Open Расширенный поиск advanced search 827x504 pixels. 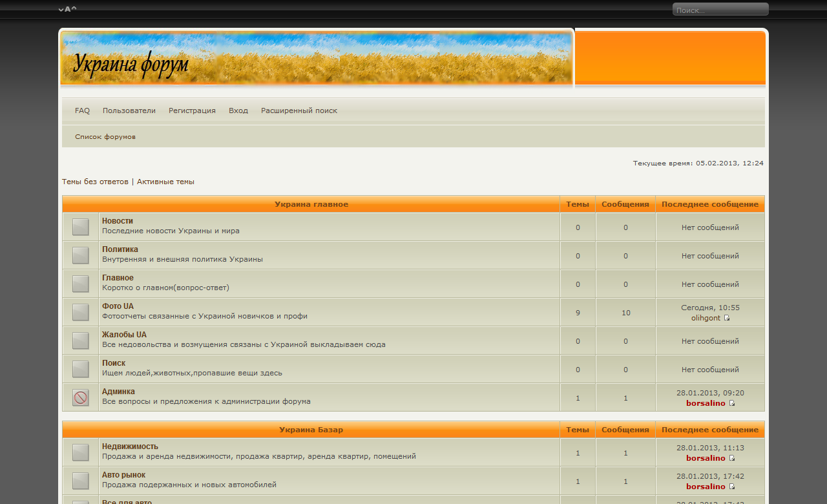click(299, 110)
